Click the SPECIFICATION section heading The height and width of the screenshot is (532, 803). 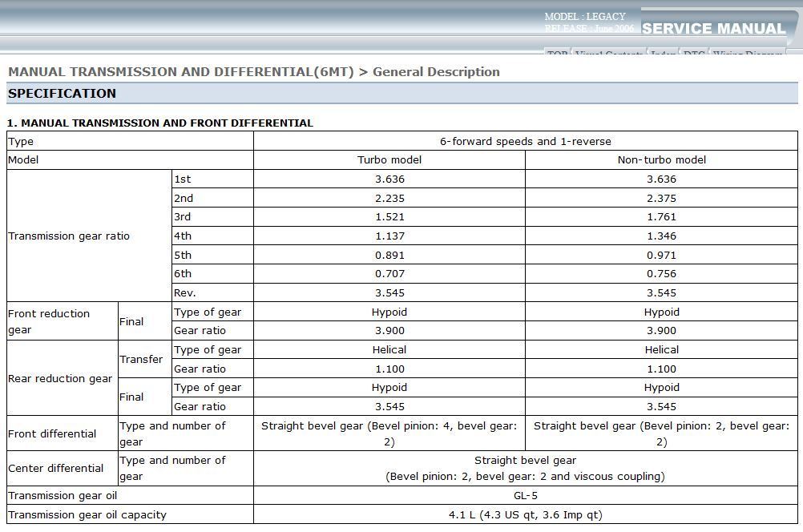click(62, 94)
